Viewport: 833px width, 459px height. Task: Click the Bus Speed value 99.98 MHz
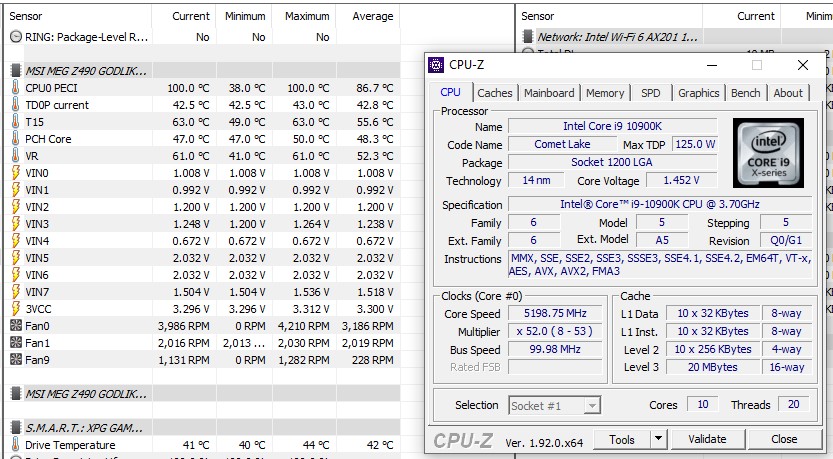point(555,349)
